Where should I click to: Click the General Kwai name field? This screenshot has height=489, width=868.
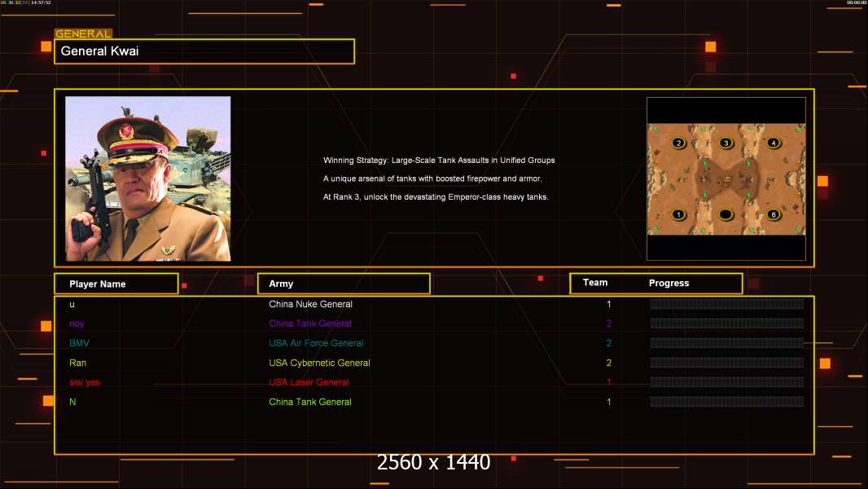[204, 51]
